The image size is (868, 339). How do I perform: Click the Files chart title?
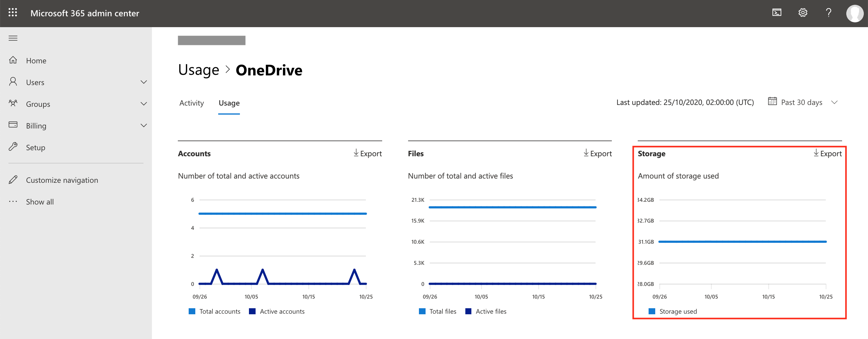(x=416, y=154)
